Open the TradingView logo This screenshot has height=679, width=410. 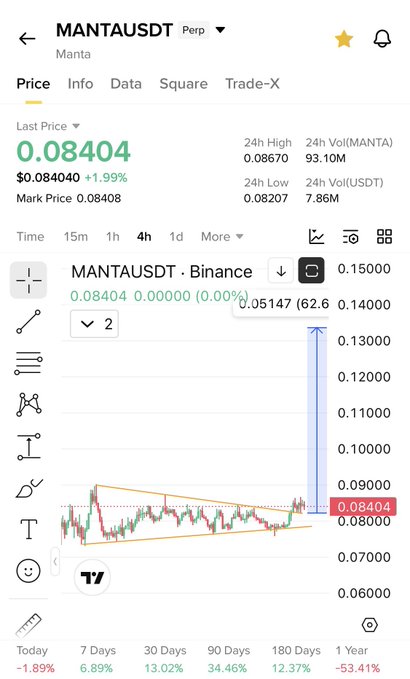point(92,577)
